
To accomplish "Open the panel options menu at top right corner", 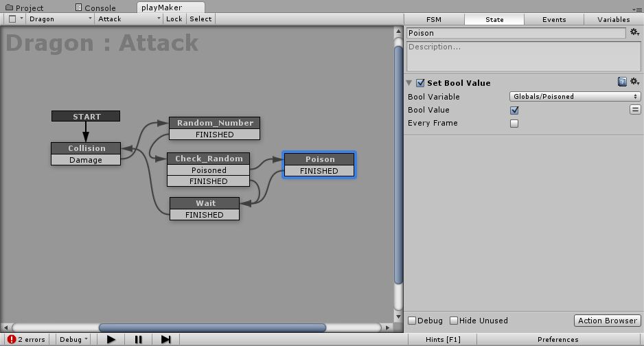I will pyautogui.click(x=637, y=10).
